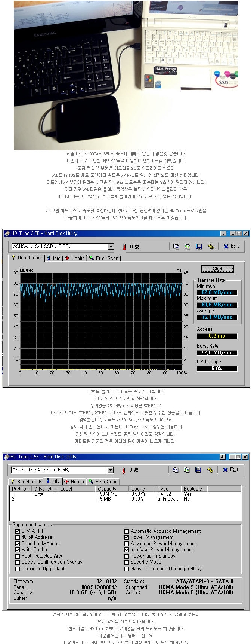Viewport: 251px width, 644px height.
Task: Select partition 1 row with C: drive
Action: click(125, 494)
